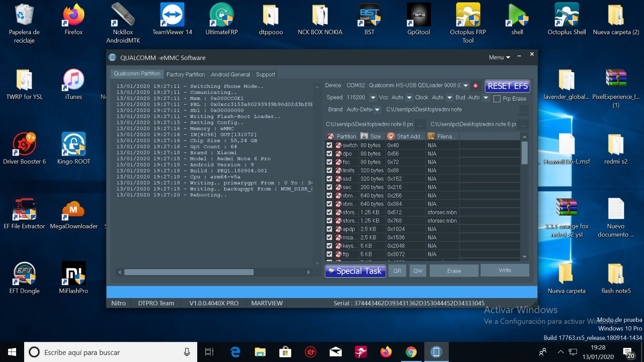Enable the Frp Erase checkbox
The image size is (644, 362).
(x=497, y=99)
